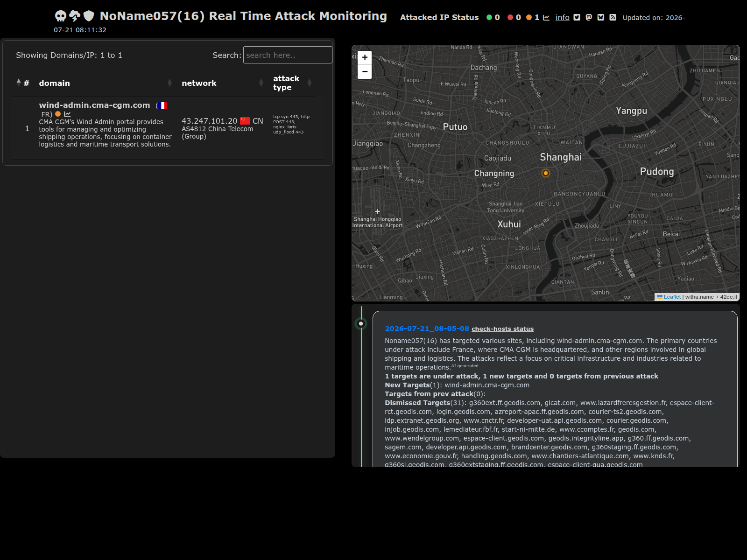
Task: Click the CMA CGM Wind Admin description text
Action: [x=105, y=133]
